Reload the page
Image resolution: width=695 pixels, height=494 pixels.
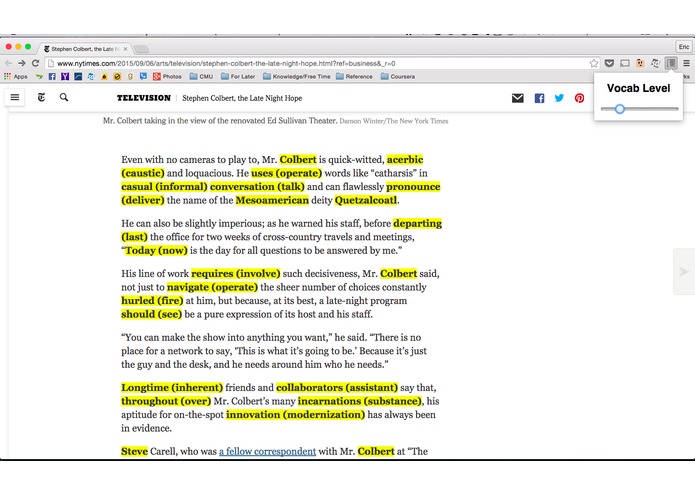[x=36, y=63]
